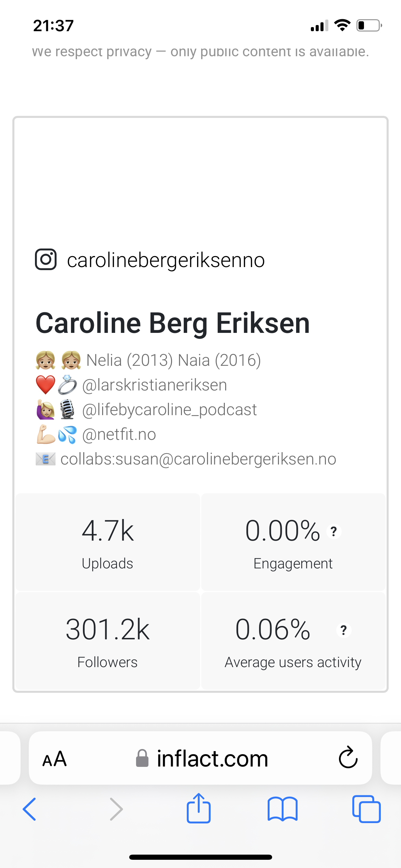The image size is (401, 868).
Task: Open the Safari bookmarks icon
Action: click(282, 809)
